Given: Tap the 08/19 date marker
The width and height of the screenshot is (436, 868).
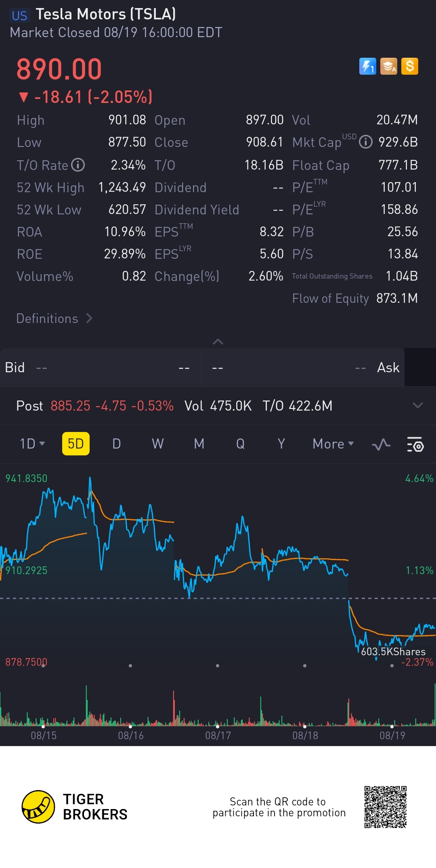Looking at the screenshot, I should (x=392, y=735).
